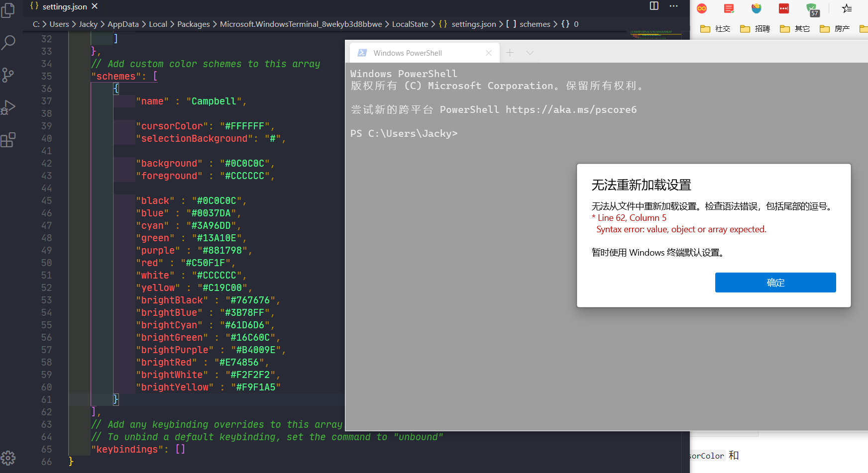The height and width of the screenshot is (473, 868).
Task: Open the Run and Debug view
Action: pyautogui.click(x=8, y=107)
